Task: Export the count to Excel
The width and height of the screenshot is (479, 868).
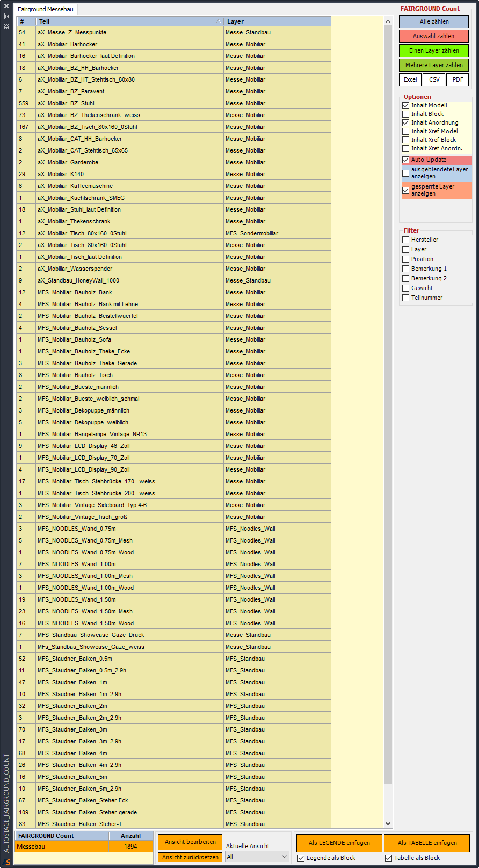Action: point(410,79)
